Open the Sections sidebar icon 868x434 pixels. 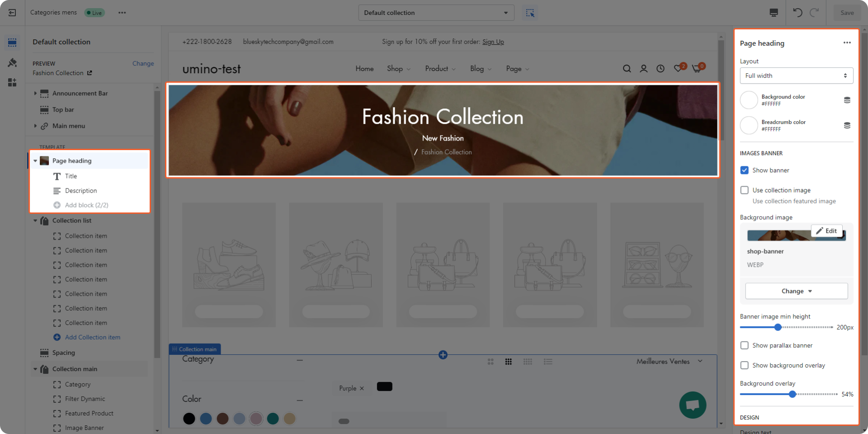12,42
